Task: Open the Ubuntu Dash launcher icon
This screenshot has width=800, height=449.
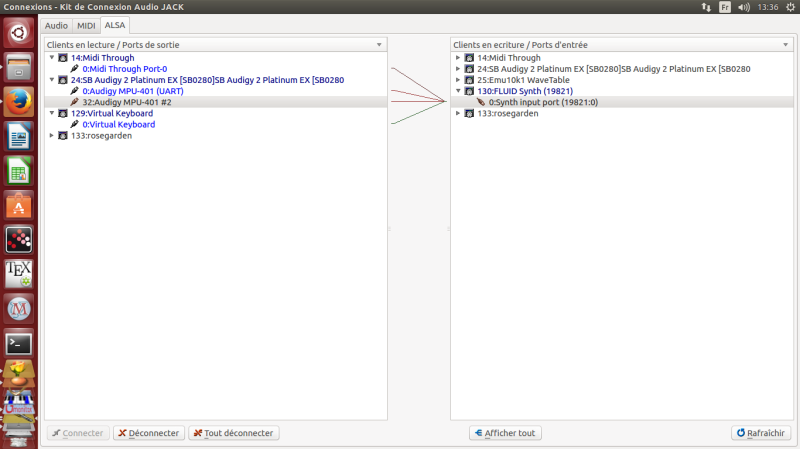Action: (19, 33)
